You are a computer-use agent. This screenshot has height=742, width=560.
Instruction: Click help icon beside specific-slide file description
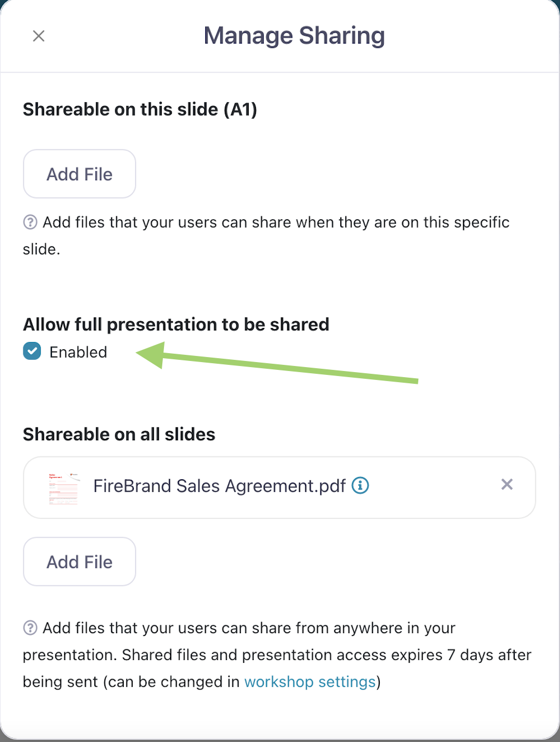click(x=30, y=222)
